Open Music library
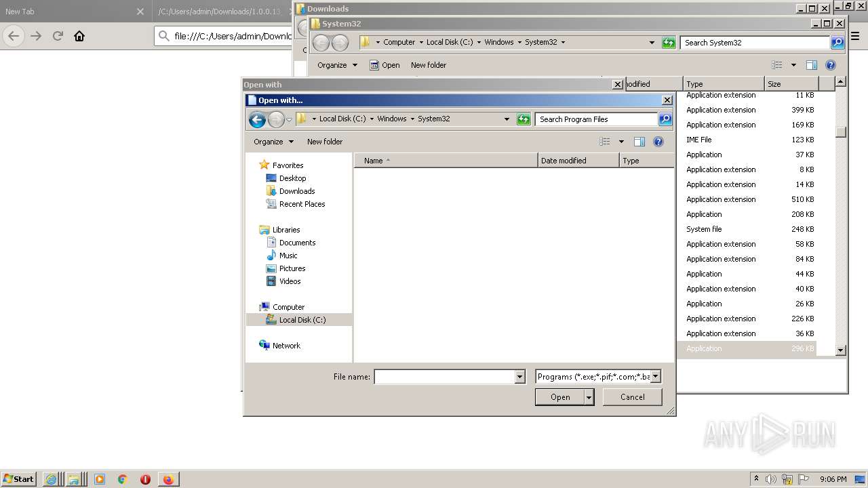The width and height of the screenshot is (868, 488). (288, 256)
